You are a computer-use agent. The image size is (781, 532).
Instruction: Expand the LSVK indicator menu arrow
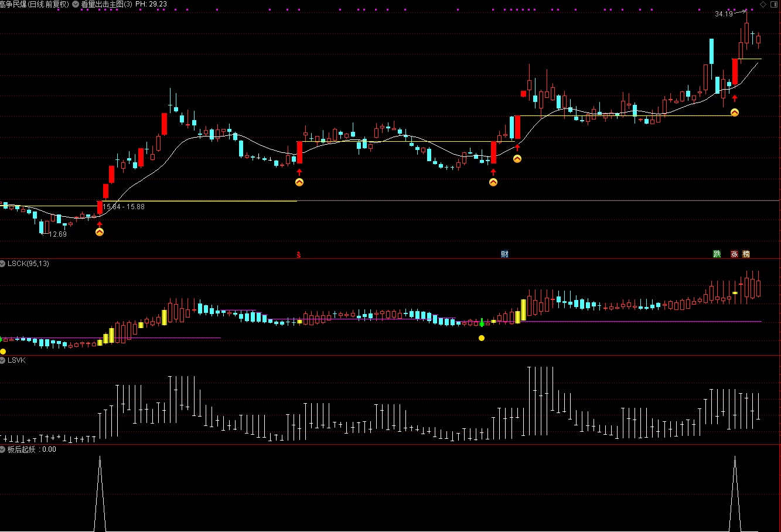[x=3, y=360]
